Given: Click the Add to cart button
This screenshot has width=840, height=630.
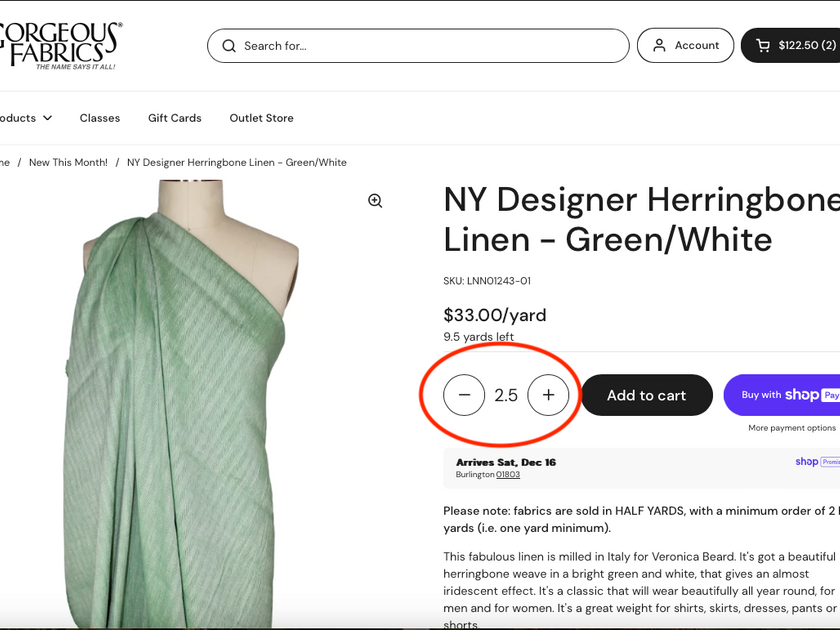Looking at the screenshot, I should [646, 395].
